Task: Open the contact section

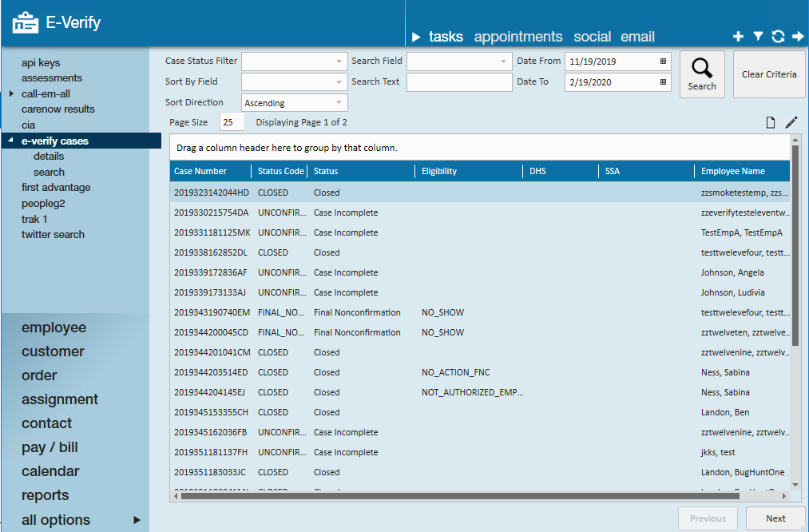Action: click(x=46, y=423)
